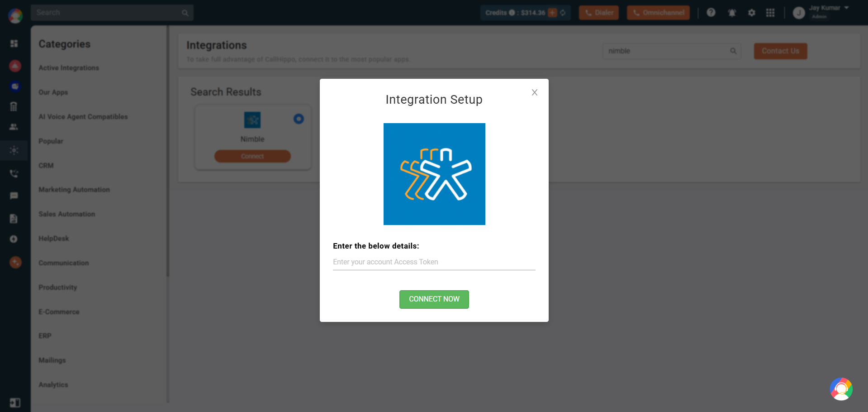Open the settings gear icon
This screenshot has width=868, height=412.
(x=752, y=13)
